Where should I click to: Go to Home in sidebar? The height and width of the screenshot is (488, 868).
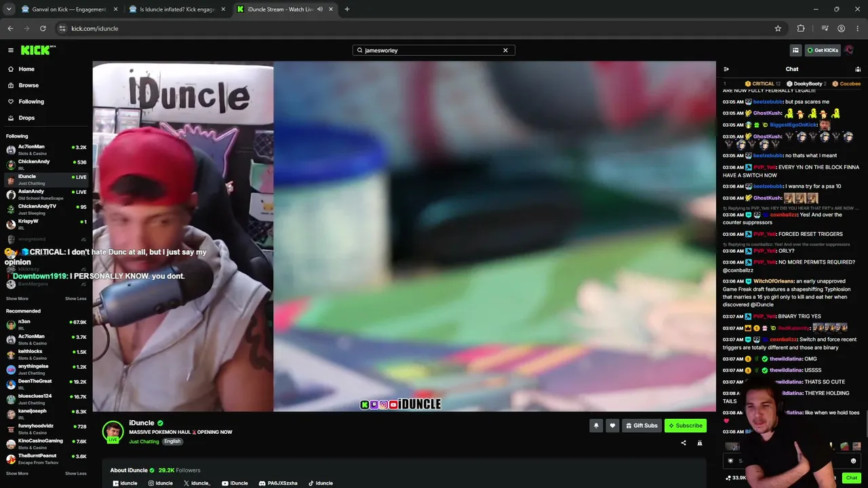click(x=45, y=69)
